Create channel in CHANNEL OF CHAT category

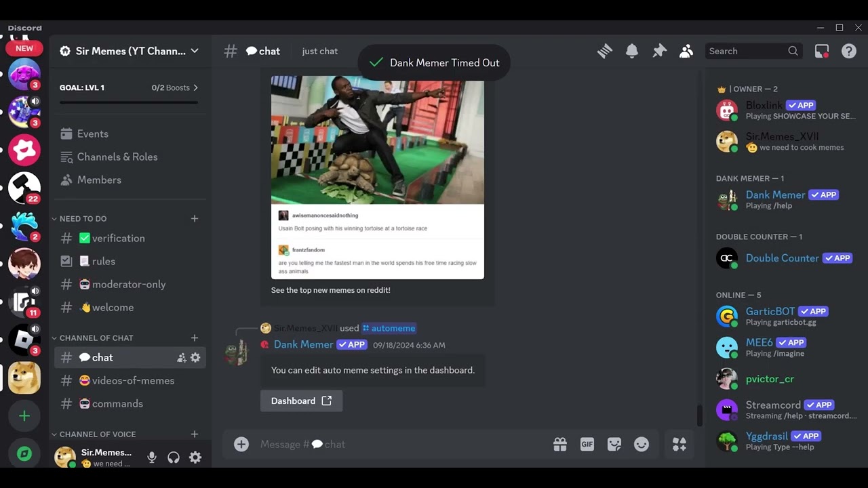(x=195, y=338)
